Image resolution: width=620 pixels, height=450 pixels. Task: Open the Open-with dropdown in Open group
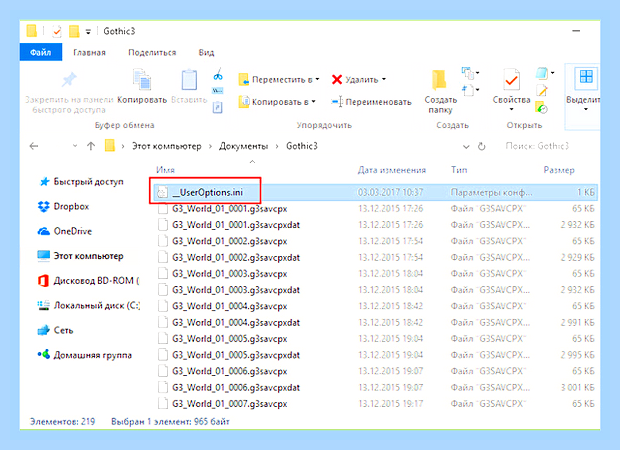point(552,73)
